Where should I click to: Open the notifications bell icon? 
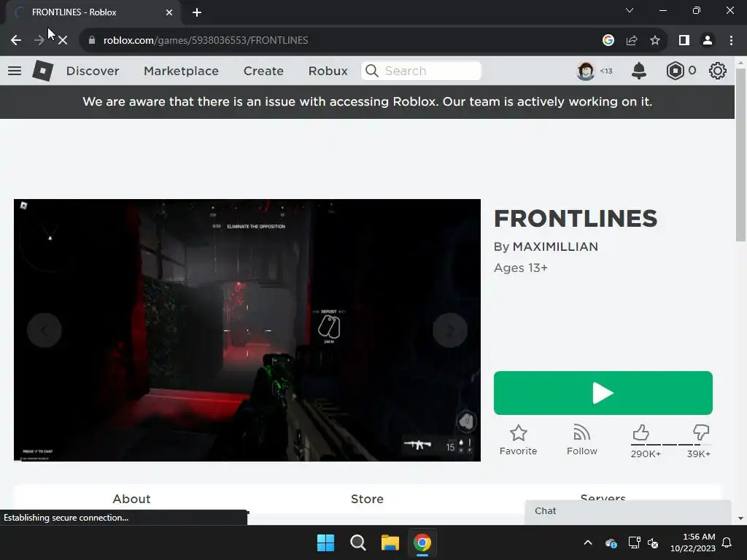click(639, 71)
